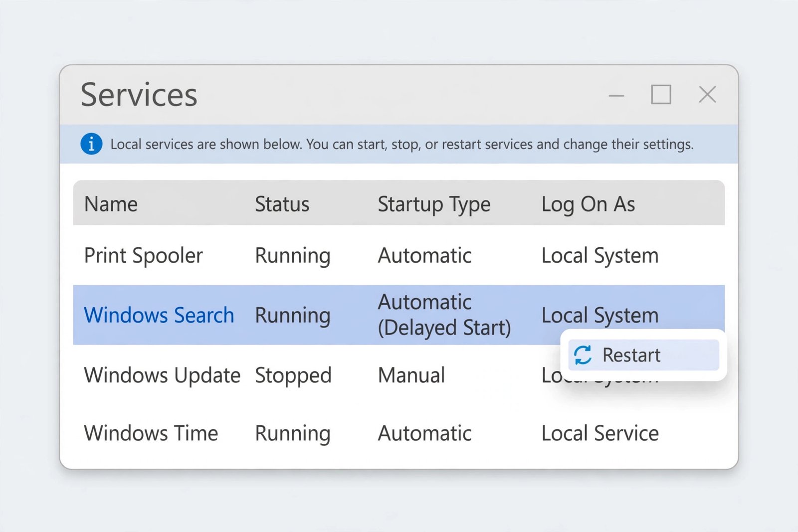Screen dimensions: 798x532
Task: Click Automatic startup type for Windows Time
Action: (x=424, y=433)
